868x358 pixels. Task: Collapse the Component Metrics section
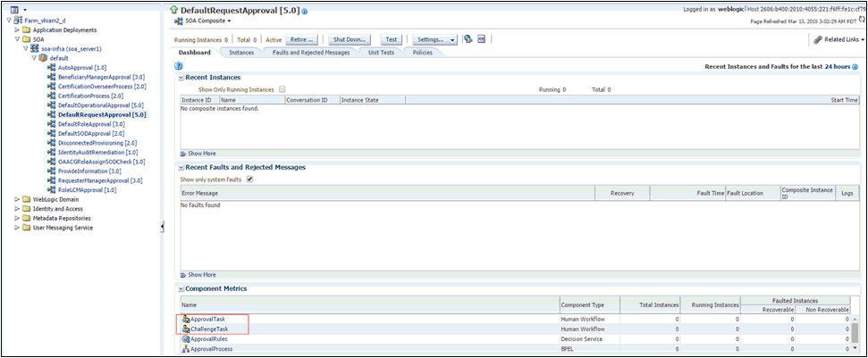(181, 289)
